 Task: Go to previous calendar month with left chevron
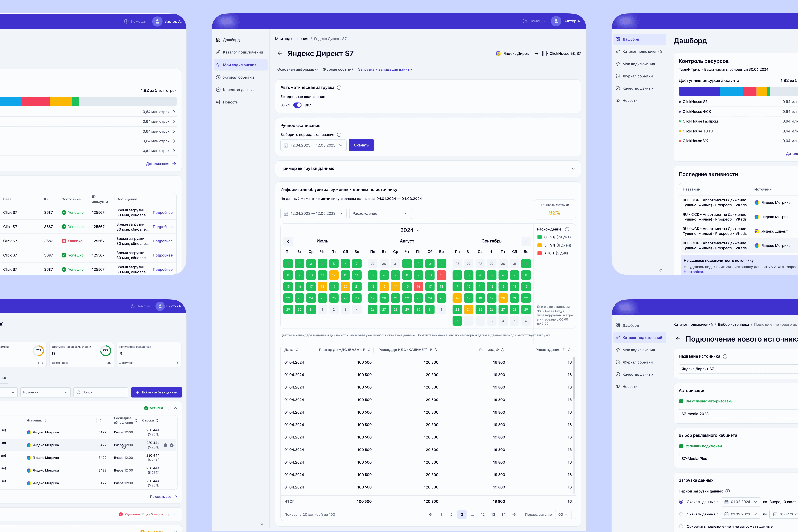(288, 241)
